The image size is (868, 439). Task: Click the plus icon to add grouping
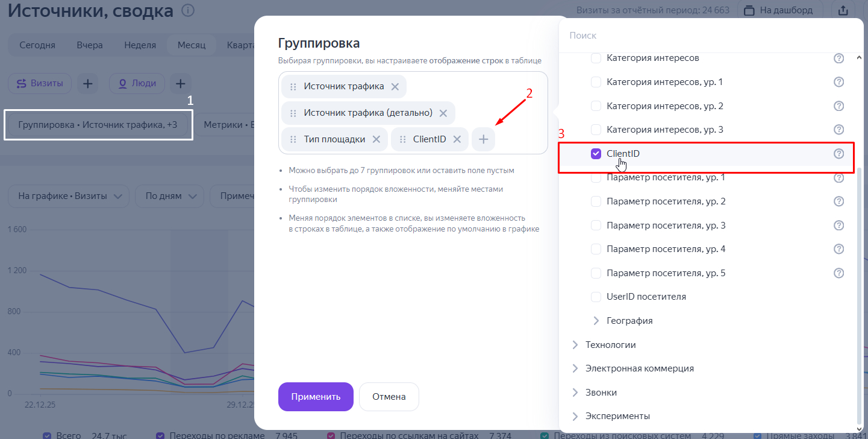tap(483, 139)
